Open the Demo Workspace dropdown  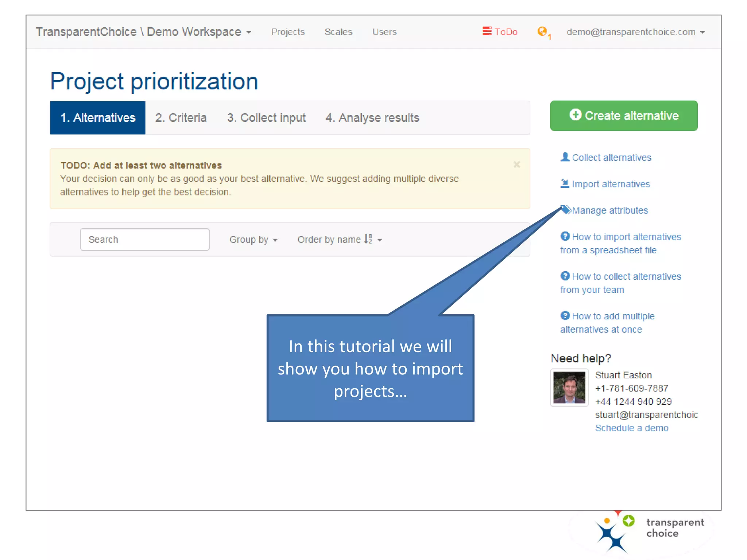click(x=143, y=32)
